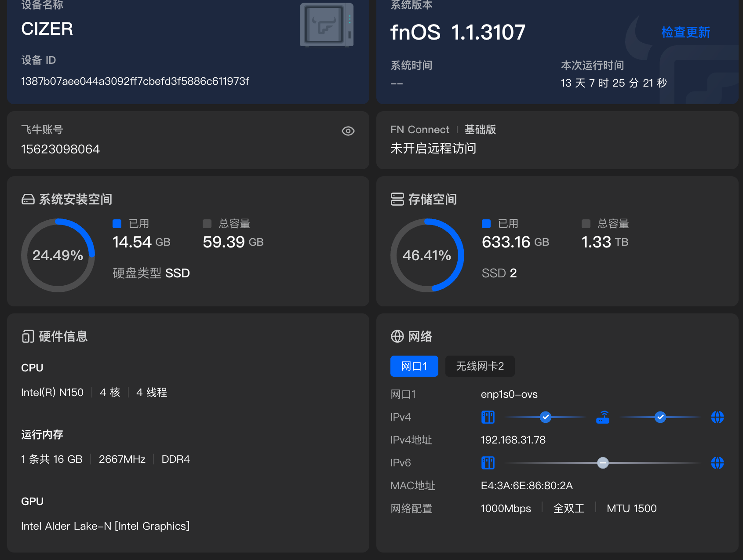Click the 检查更新 link
Viewport: 743px width, 560px height.
click(685, 32)
